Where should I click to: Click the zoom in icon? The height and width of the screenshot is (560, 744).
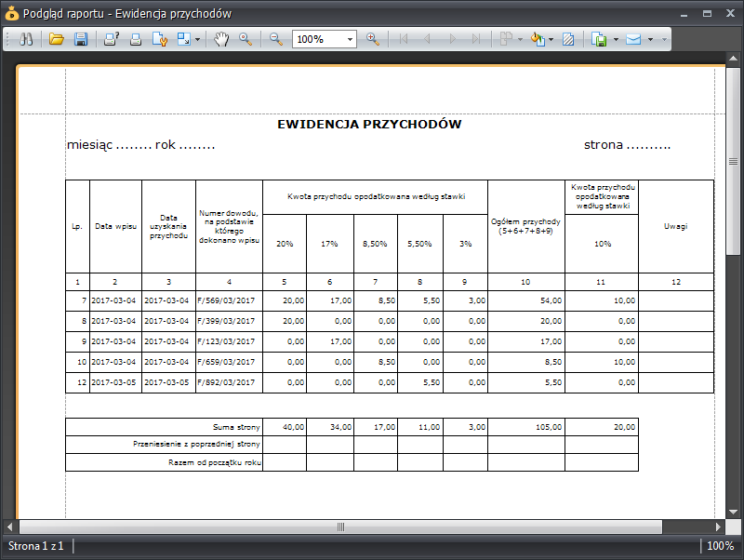point(373,39)
